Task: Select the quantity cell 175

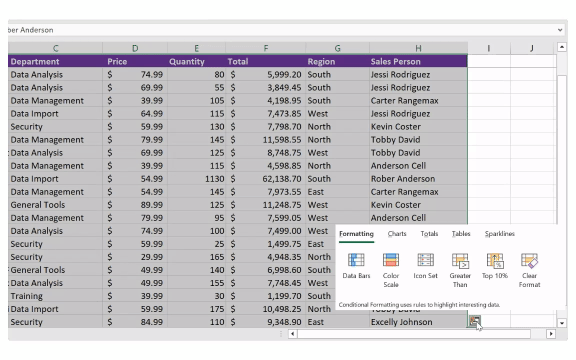Action: (196, 309)
